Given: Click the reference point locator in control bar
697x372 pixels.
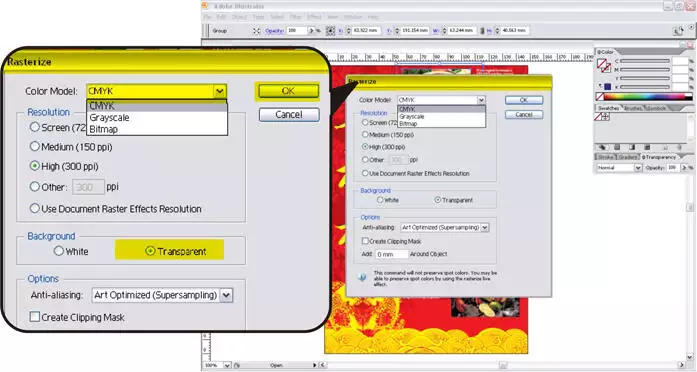Looking at the screenshot, I should (x=330, y=31).
